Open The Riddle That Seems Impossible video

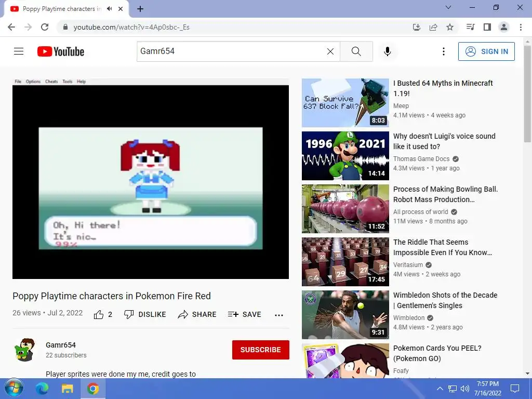coord(443,247)
